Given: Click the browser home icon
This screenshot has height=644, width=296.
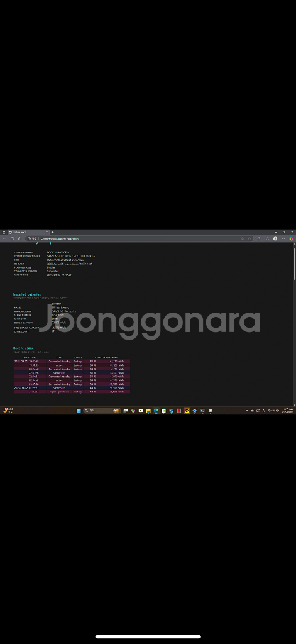Looking at the screenshot, I should [x=19, y=238].
